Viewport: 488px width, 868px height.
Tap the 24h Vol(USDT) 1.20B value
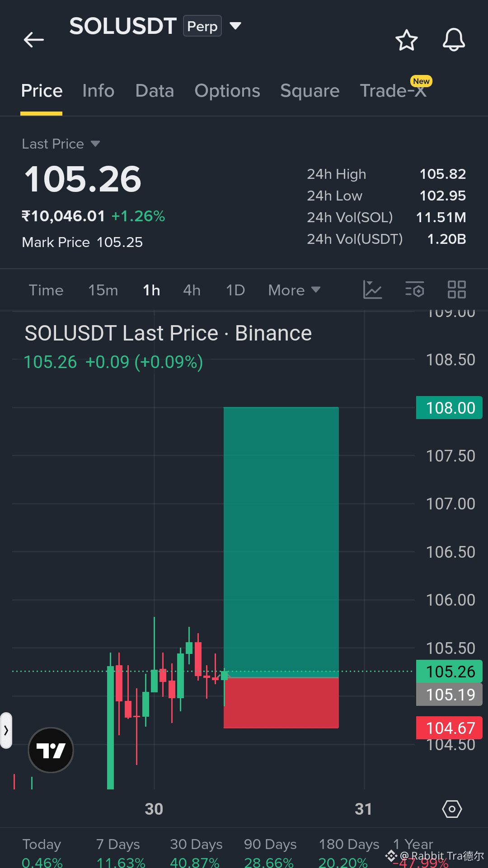(446, 239)
